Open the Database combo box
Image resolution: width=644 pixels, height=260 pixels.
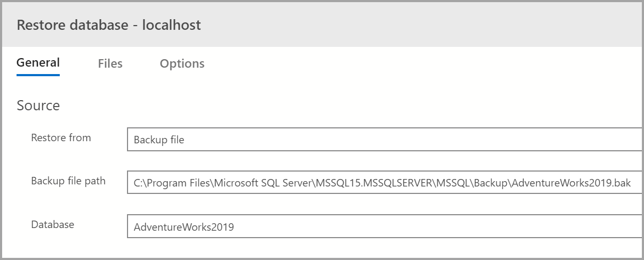click(384, 227)
